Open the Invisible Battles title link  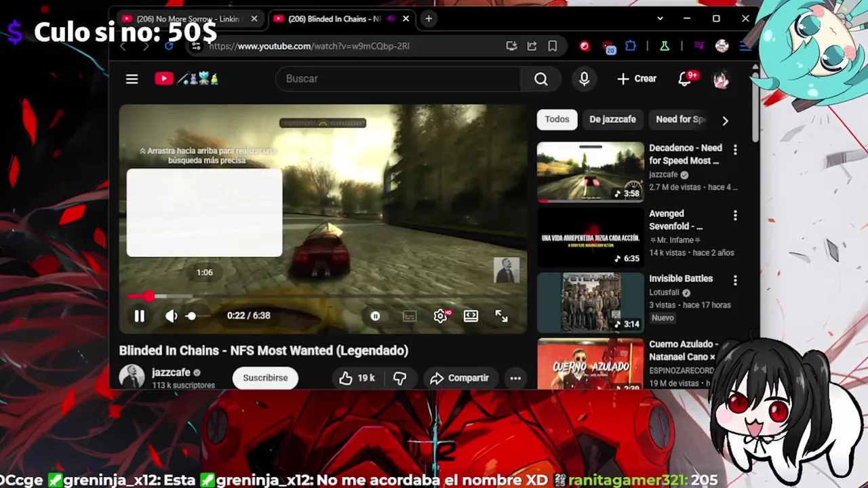click(681, 279)
